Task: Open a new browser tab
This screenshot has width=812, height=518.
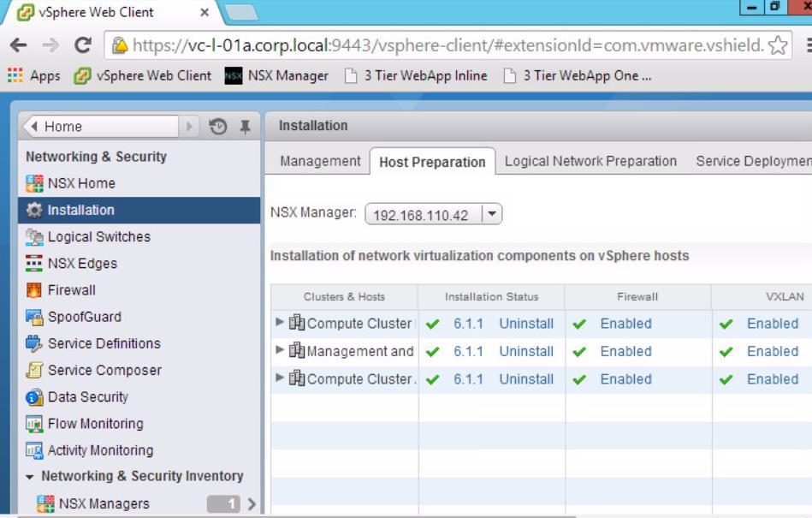Action: tap(241, 13)
